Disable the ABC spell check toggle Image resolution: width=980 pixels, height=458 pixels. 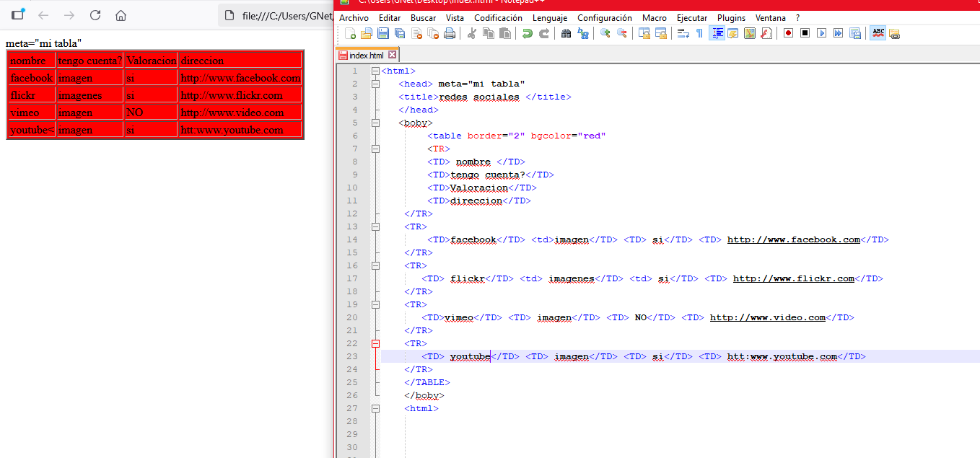pyautogui.click(x=878, y=33)
